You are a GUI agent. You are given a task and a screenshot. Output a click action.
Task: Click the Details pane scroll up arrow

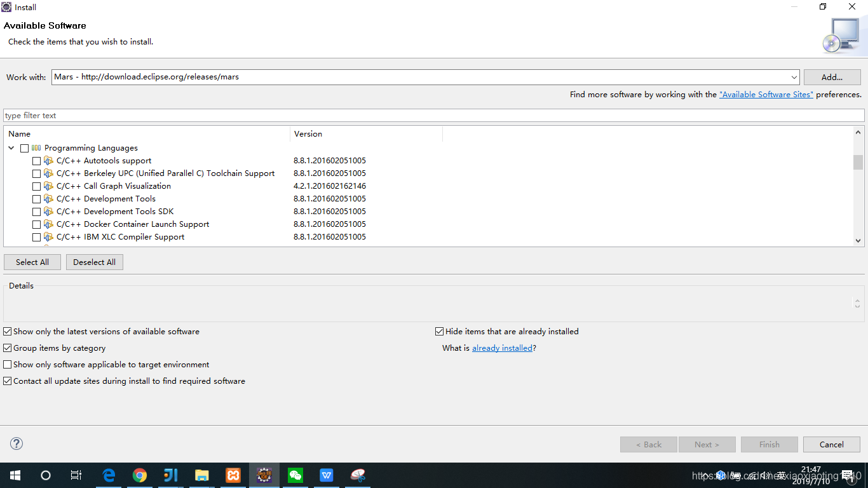[857, 299]
